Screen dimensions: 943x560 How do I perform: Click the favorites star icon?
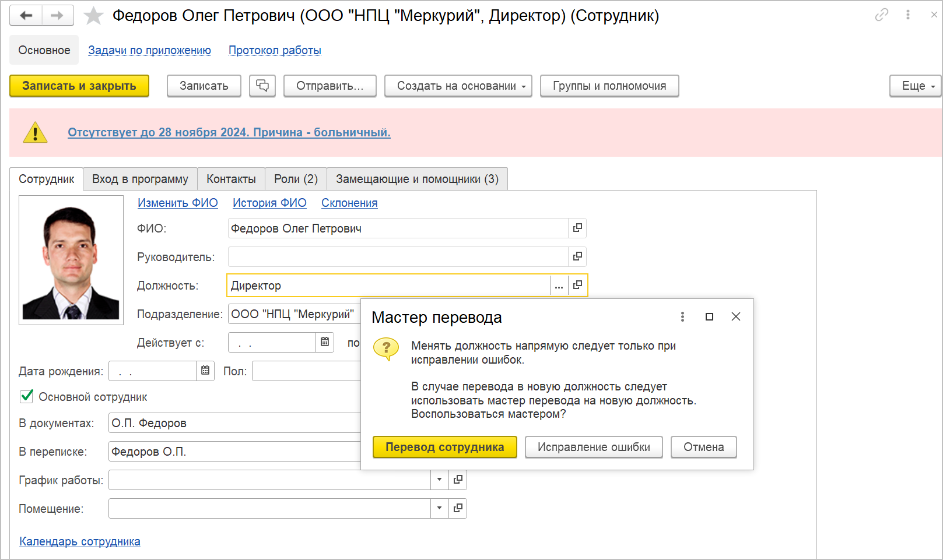93,16
